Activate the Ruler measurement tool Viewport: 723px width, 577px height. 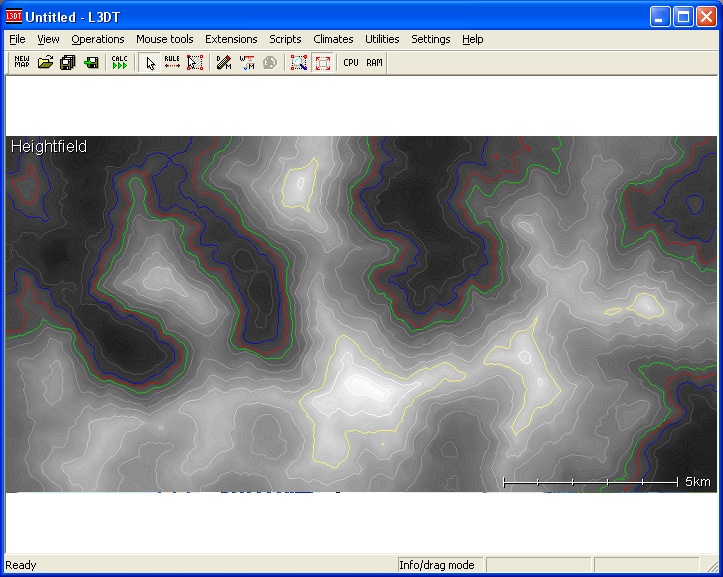click(x=172, y=62)
